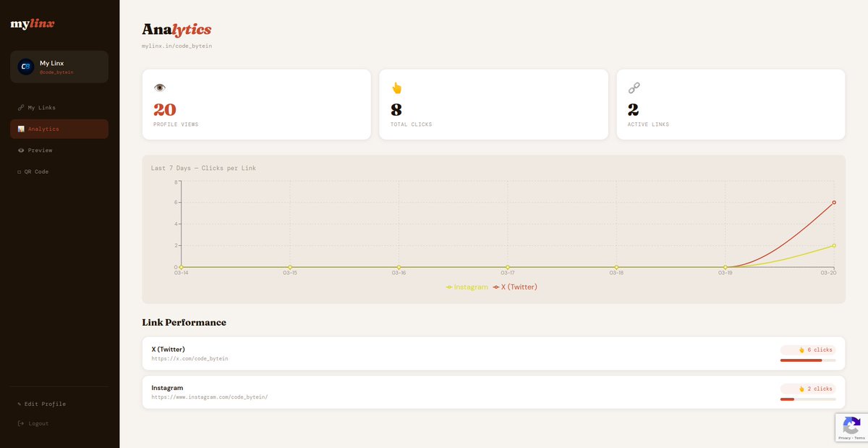Toggle Instagram series in chart legend
Screen dimensions: 868x448
467,287
